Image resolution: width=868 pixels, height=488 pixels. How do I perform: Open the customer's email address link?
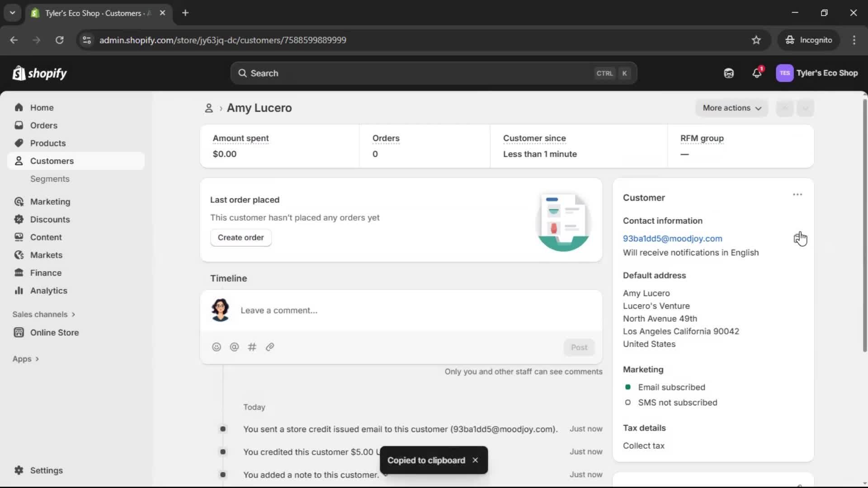(x=673, y=239)
